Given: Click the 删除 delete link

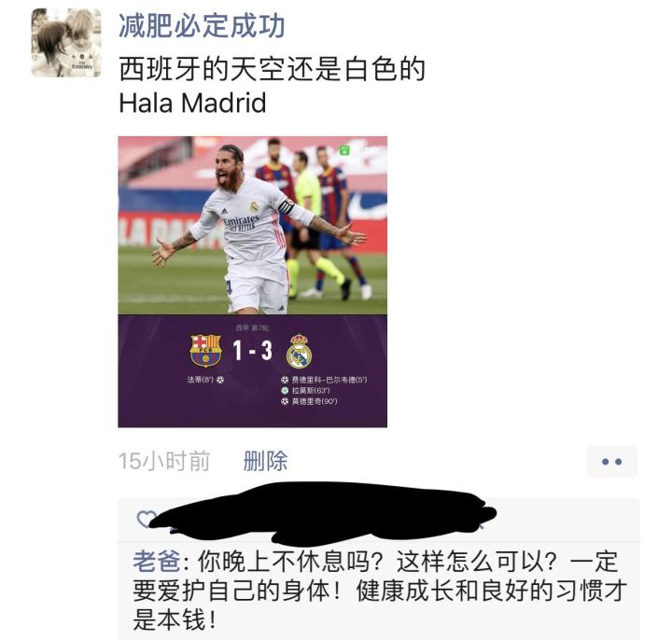Looking at the screenshot, I should [265, 462].
